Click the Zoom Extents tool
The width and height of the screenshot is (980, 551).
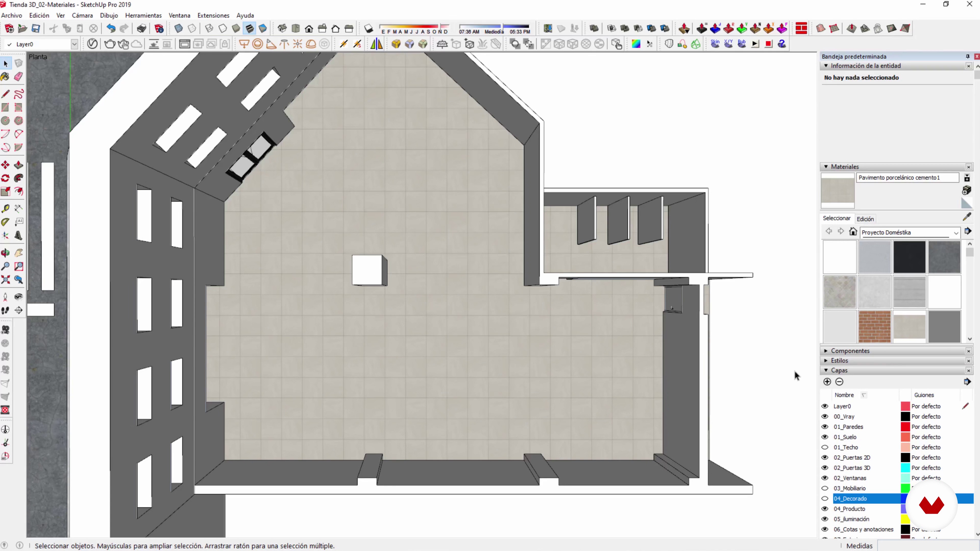pyautogui.click(x=5, y=280)
